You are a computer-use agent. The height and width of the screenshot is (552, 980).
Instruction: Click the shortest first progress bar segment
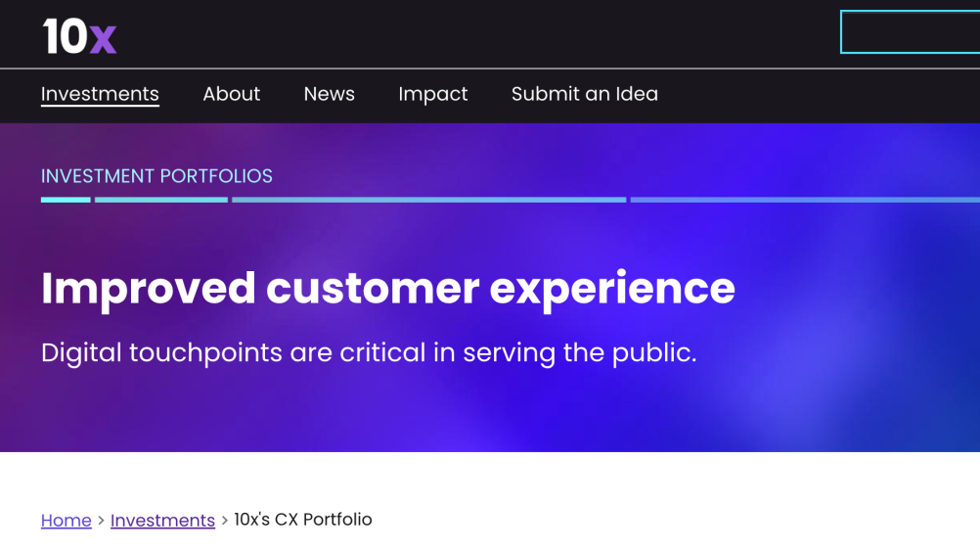[x=66, y=200]
